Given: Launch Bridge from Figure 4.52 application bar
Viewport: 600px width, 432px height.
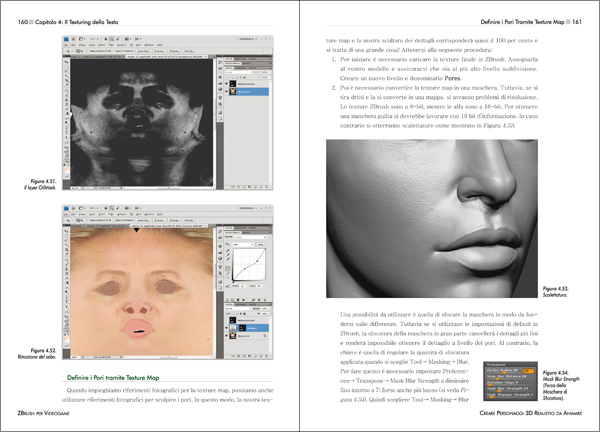Looking at the screenshot, I should (x=73, y=208).
